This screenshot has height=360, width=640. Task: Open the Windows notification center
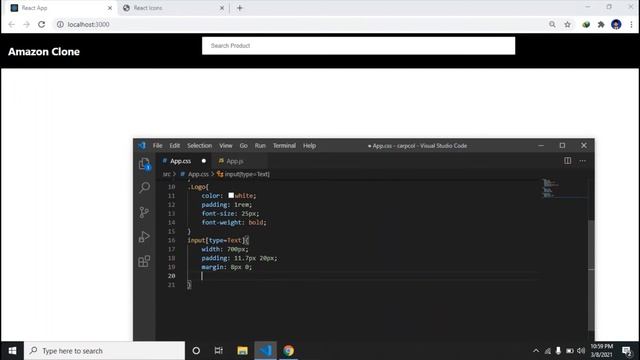coord(627,351)
